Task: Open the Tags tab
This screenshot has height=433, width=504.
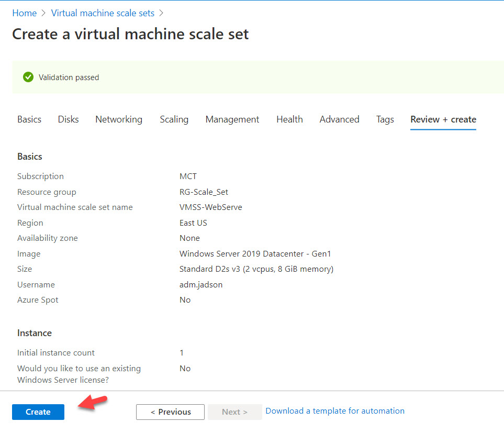Action: tap(385, 119)
